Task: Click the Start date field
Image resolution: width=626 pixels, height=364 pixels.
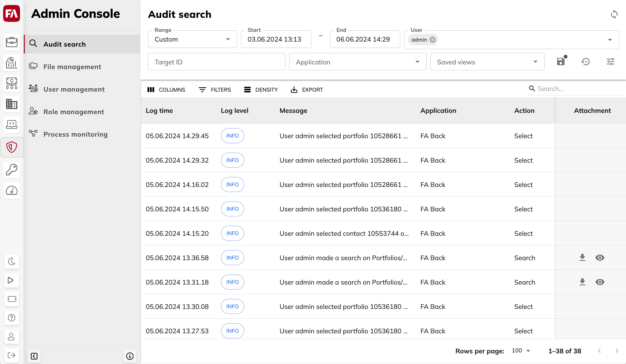Action: 276,39
